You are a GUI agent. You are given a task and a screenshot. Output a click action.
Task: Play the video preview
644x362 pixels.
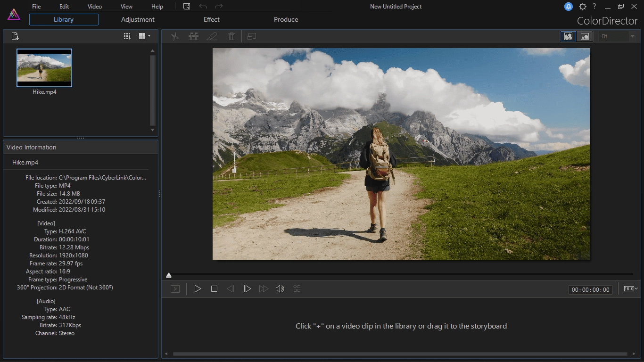click(198, 289)
